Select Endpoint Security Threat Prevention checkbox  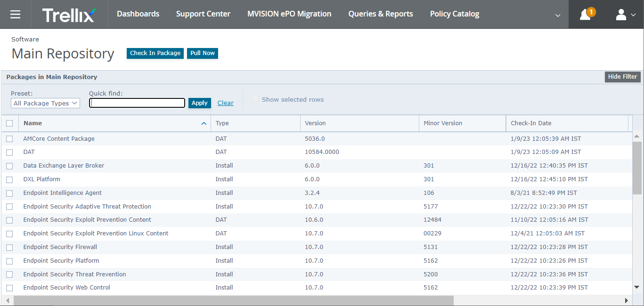[9, 274]
